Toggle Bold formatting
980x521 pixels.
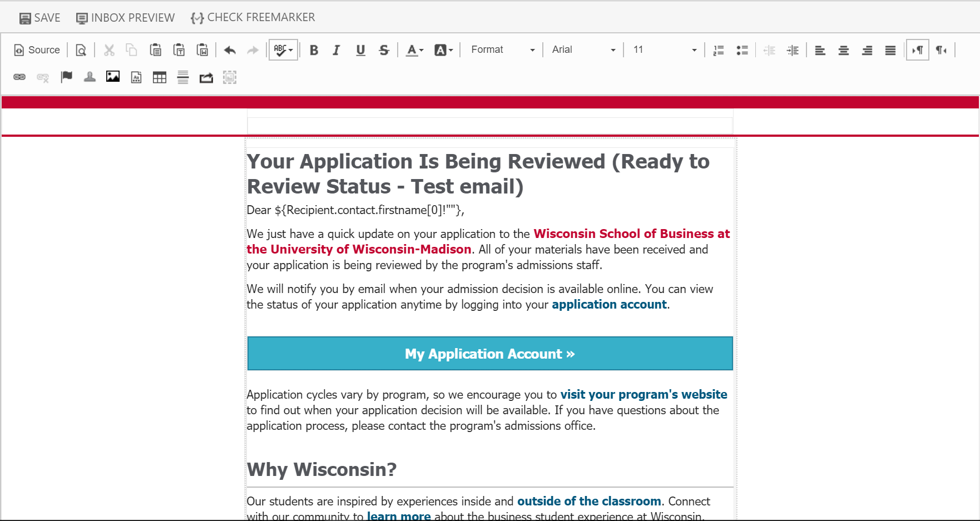(314, 50)
